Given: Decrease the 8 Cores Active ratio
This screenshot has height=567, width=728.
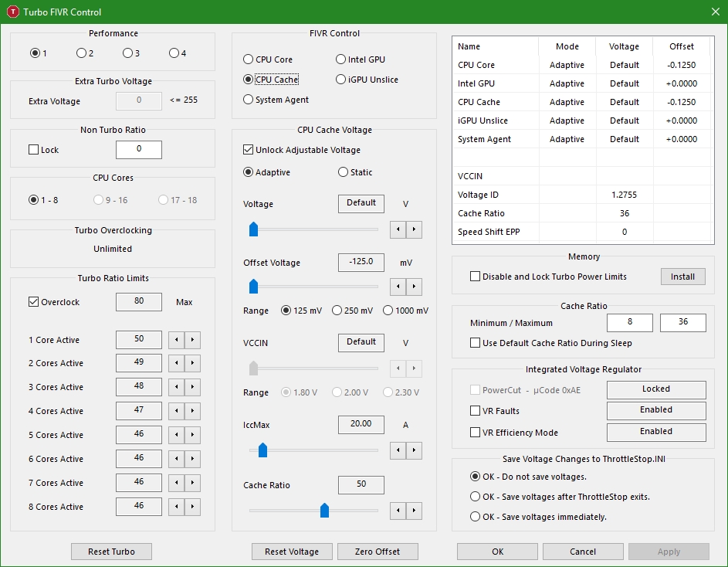Looking at the screenshot, I should coord(177,507).
